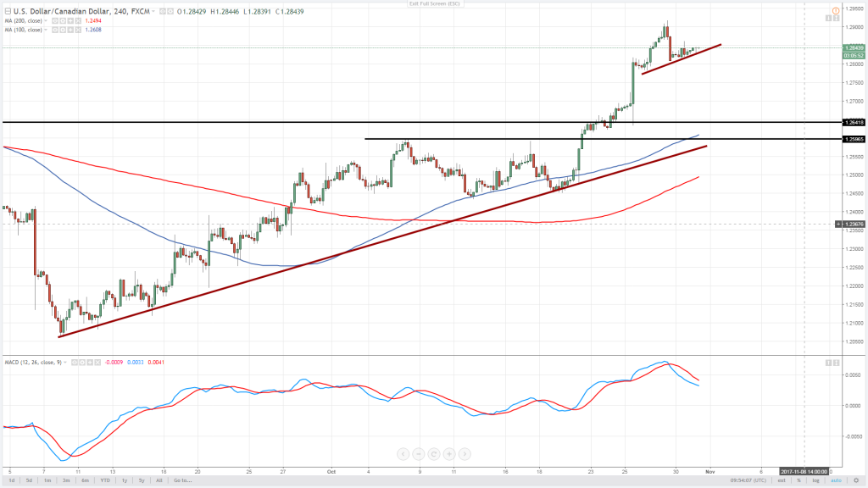Zoom out using the minus circle button

tap(419, 454)
